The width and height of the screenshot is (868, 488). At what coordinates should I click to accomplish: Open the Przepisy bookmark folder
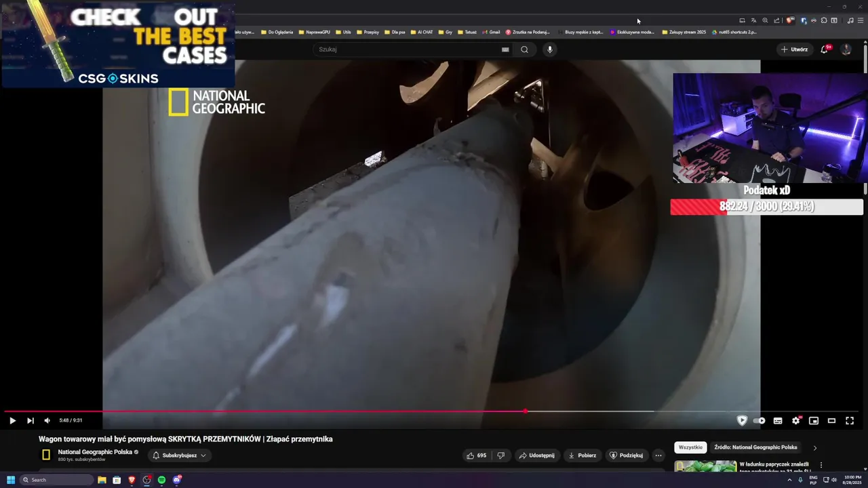pos(367,32)
